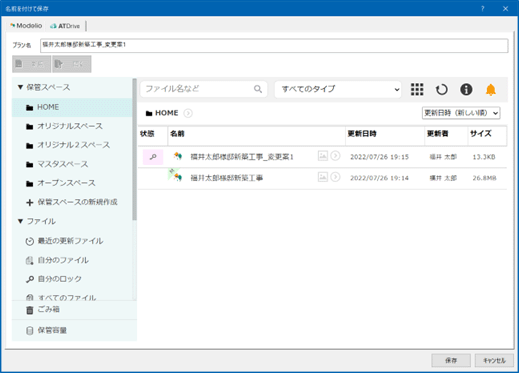Click the sidebar vertical scrollbar
Image resolution: width=519 pixels, height=373 pixels.
click(134, 150)
